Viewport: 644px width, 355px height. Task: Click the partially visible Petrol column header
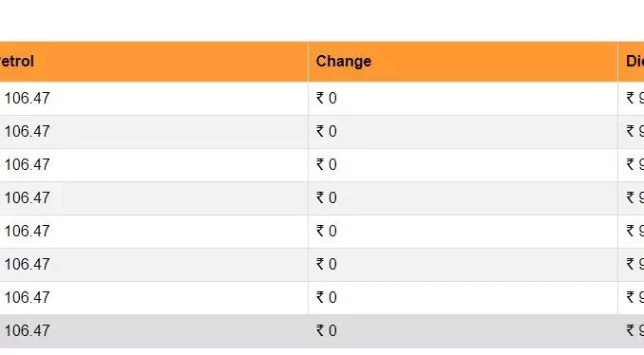[17, 62]
